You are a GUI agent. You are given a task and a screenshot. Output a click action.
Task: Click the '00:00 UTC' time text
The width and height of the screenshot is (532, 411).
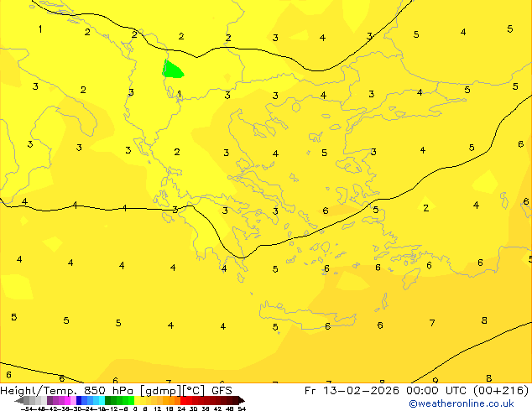437,390
